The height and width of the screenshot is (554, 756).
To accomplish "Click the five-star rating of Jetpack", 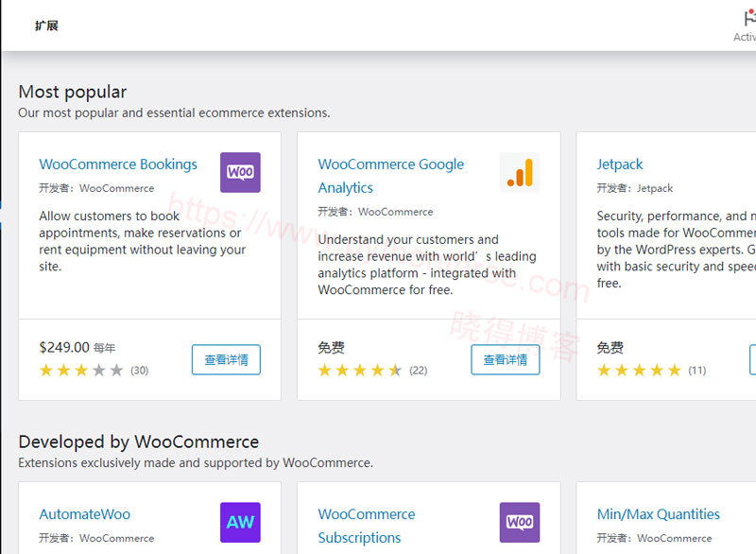I will [x=639, y=371].
